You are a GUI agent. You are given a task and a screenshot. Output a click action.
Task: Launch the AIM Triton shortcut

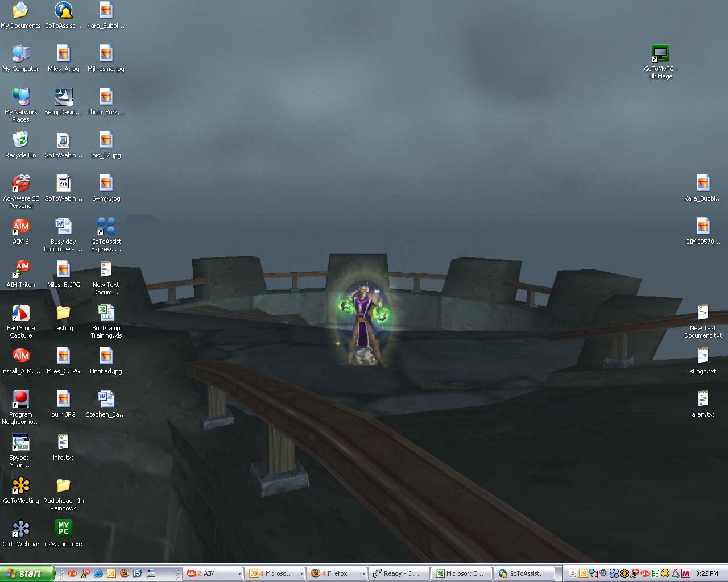pos(20,275)
